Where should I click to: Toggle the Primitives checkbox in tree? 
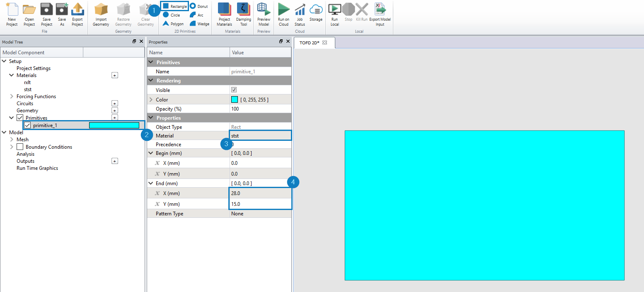(19, 118)
